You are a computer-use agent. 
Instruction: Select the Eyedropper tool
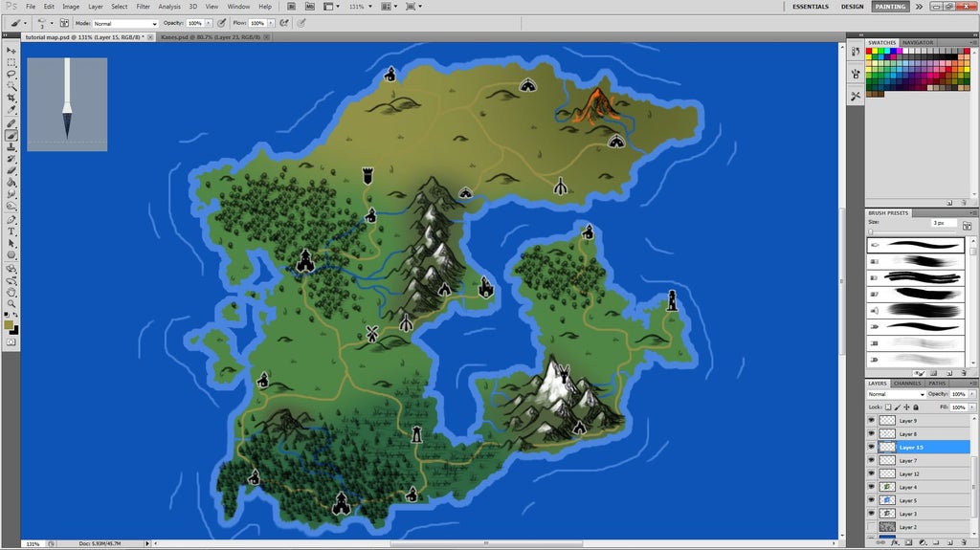point(11,110)
